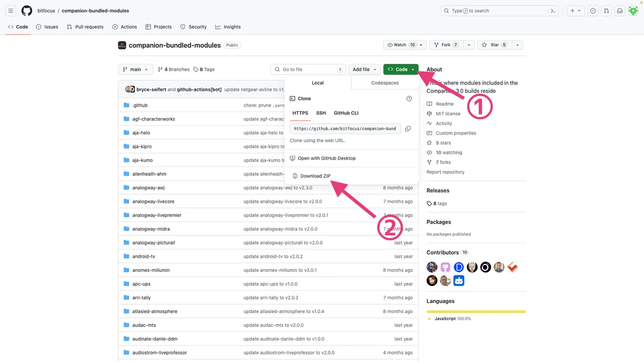Click the D contributor avatar
Image resolution: width=644 pixels, height=362 pixels.
[x=459, y=267]
